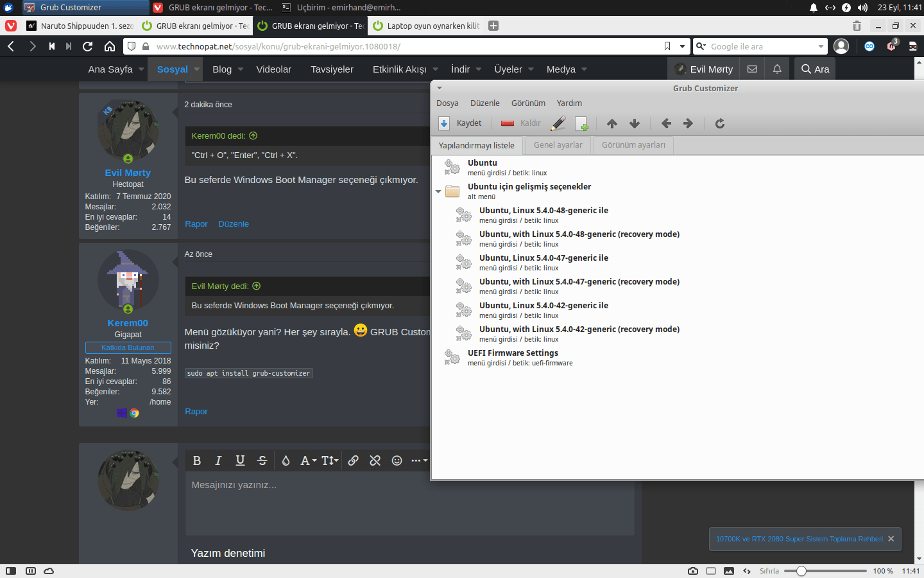
Task: Open the Yardım menu
Action: [569, 103]
